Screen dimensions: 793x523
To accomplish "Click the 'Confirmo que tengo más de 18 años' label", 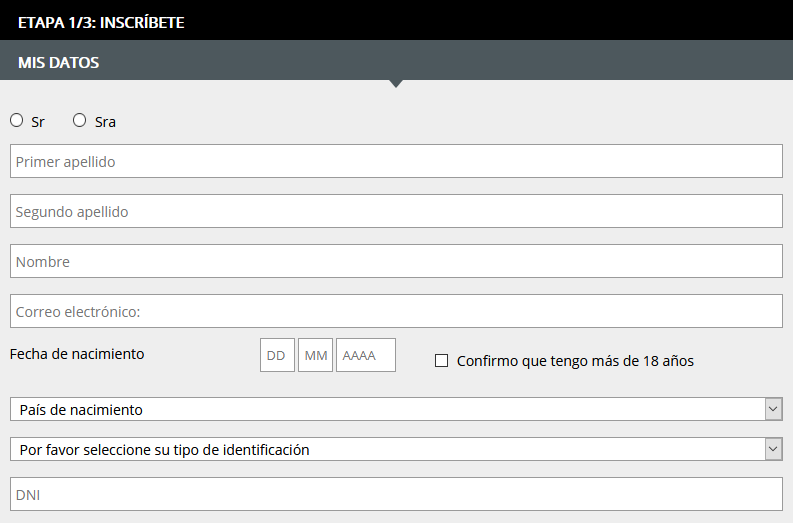I will pyautogui.click(x=575, y=361).
